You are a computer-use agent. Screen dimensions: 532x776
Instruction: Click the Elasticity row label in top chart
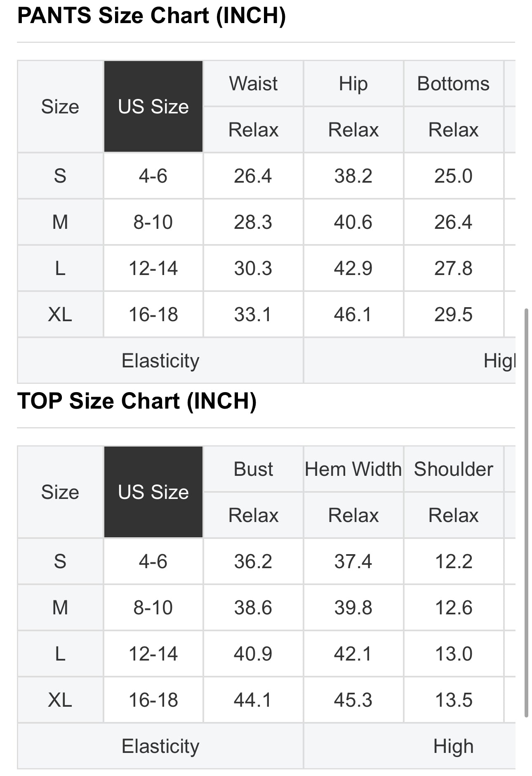point(160,746)
